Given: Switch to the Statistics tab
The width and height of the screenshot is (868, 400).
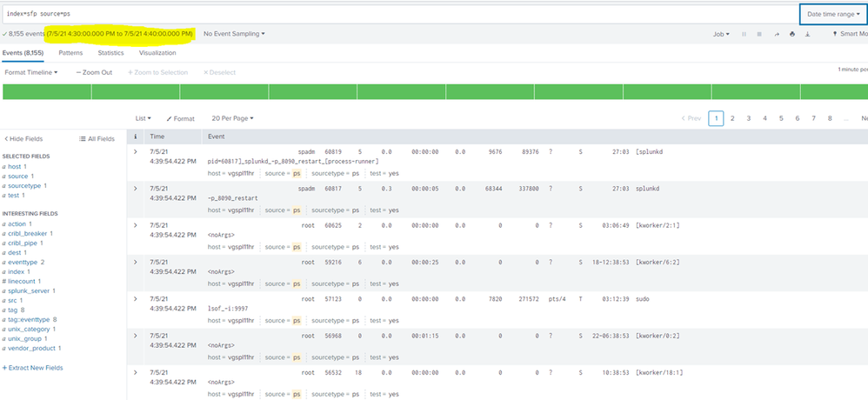Looking at the screenshot, I should coord(110,53).
